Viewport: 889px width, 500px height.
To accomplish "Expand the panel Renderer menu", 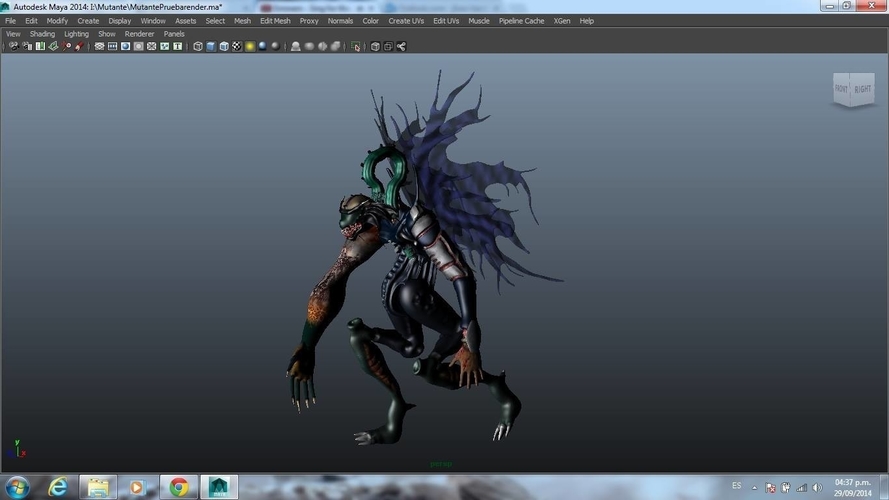I will click(x=139, y=34).
